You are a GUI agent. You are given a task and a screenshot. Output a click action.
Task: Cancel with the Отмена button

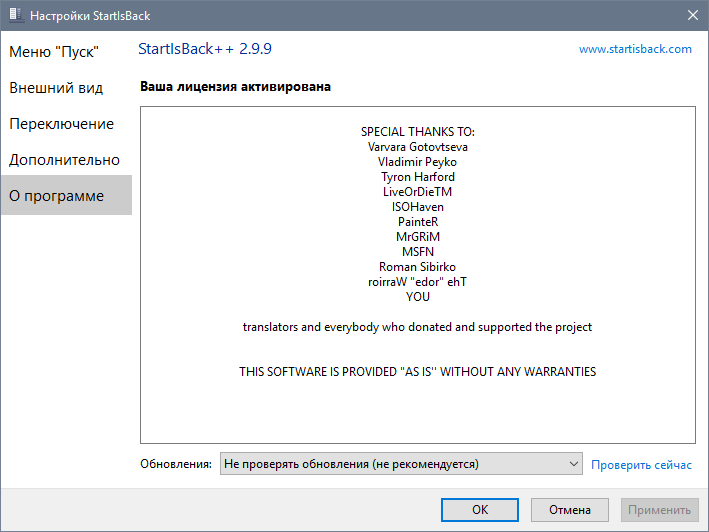coord(570,510)
